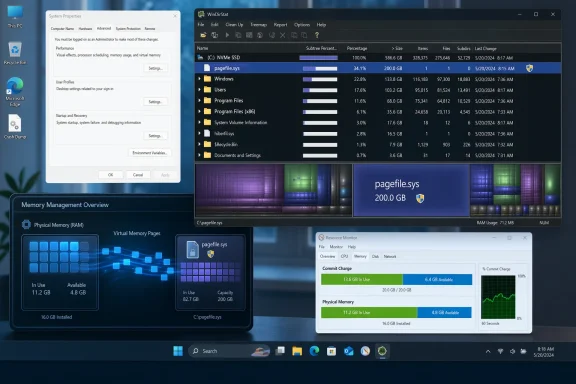576x384 pixels.
Task: Click the taskbar clock showing 5/20/2024
Action: [545, 352]
